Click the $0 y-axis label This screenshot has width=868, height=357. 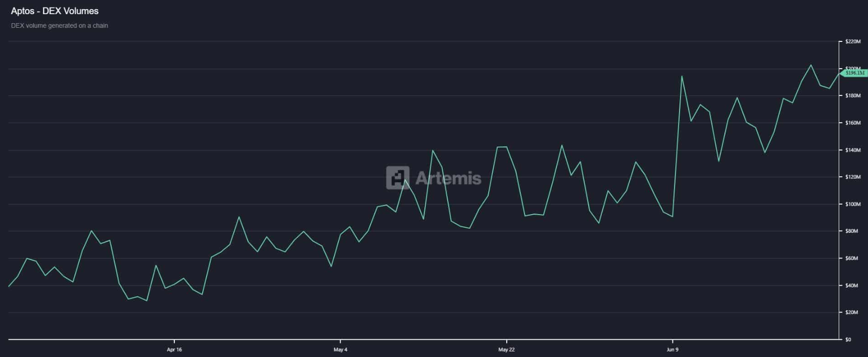click(x=848, y=340)
